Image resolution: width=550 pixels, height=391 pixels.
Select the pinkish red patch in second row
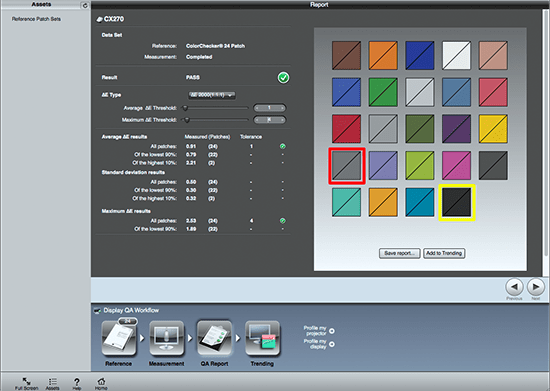point(493,92)
